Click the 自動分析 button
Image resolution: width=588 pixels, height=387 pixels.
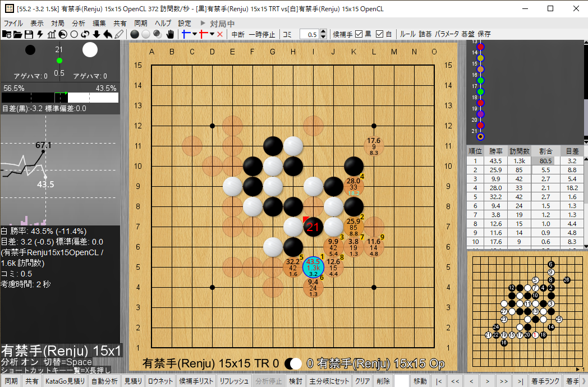coord(104,381)
